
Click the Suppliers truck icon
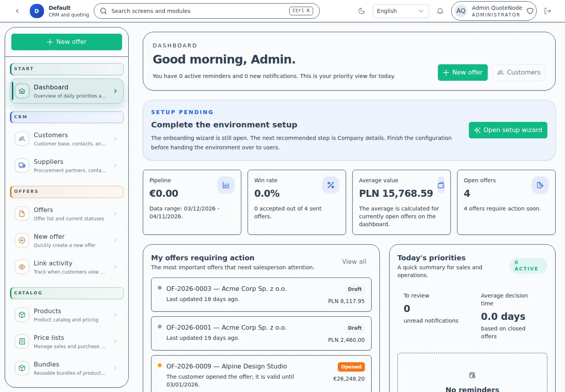click(22, 165)
